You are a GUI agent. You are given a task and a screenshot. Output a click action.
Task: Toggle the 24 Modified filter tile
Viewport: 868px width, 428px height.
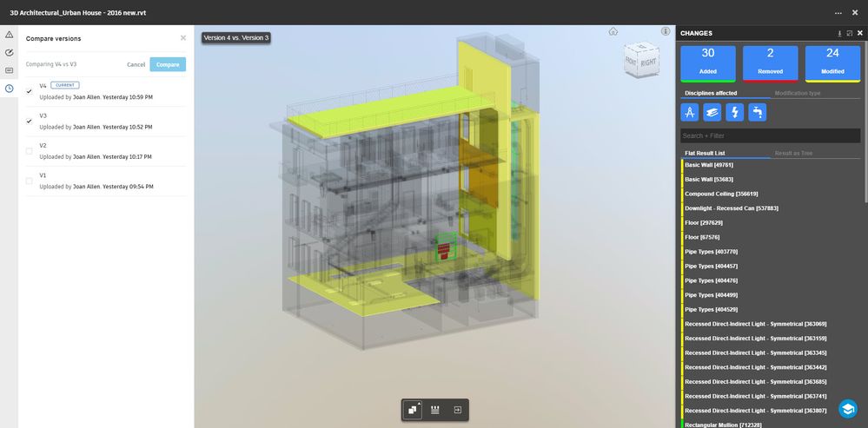832,63
